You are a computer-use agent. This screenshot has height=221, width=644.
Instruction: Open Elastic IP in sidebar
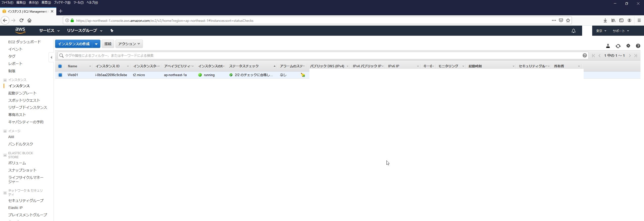click(x=15, y=208)
